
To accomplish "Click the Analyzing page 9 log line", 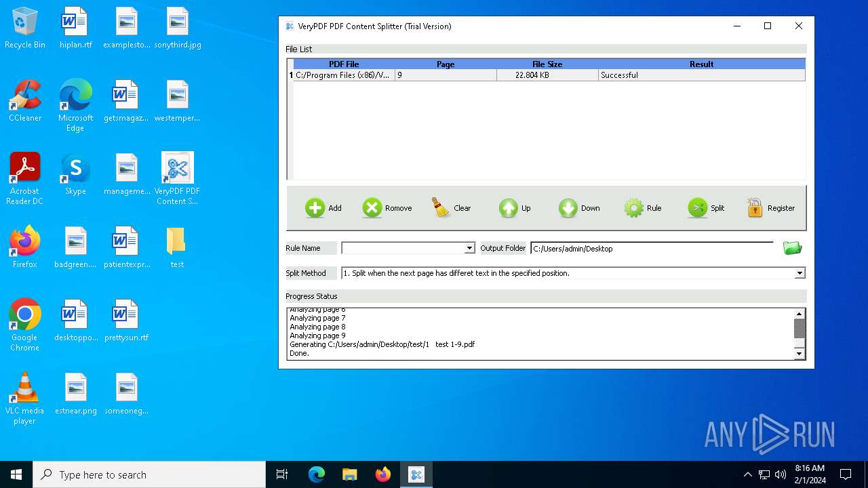I will [317, 335].
